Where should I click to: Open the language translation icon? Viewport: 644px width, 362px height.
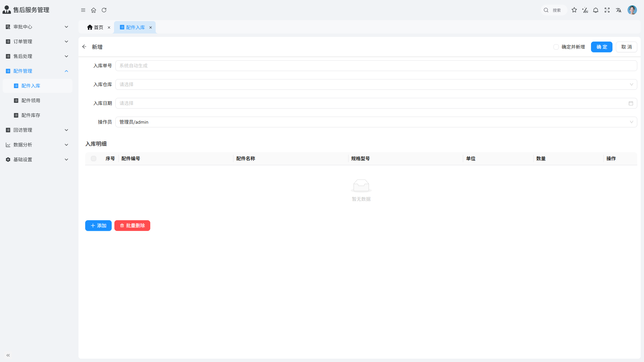click(x=619, y=10)
